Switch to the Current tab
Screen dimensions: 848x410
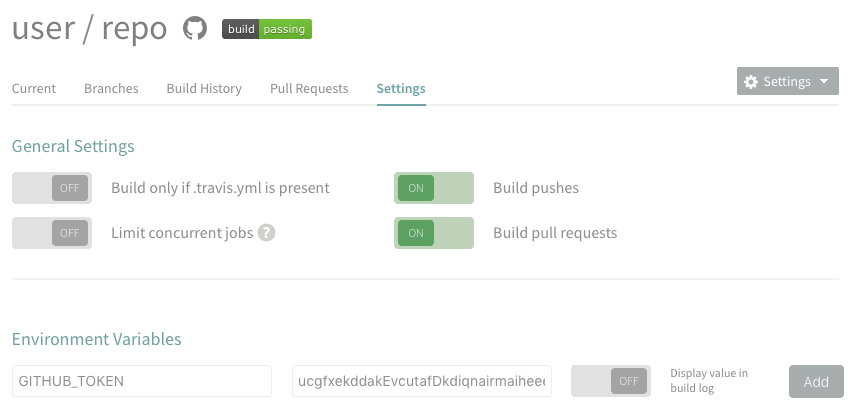[x=34, y=89]
